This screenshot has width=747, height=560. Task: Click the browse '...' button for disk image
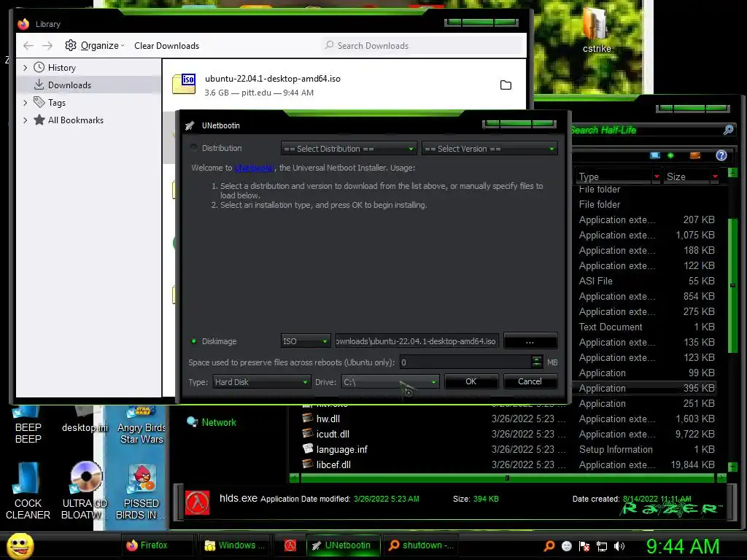[x=530, y=341]
